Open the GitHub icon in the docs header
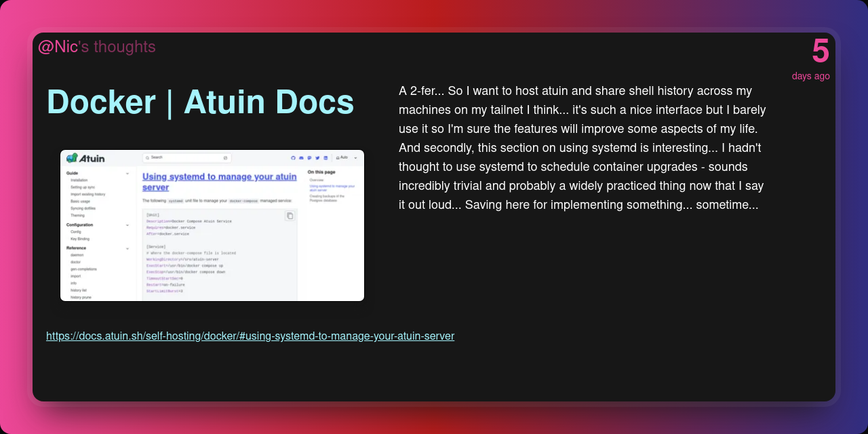The height and width of the screenshot is (434, 868). click(294, 157)
